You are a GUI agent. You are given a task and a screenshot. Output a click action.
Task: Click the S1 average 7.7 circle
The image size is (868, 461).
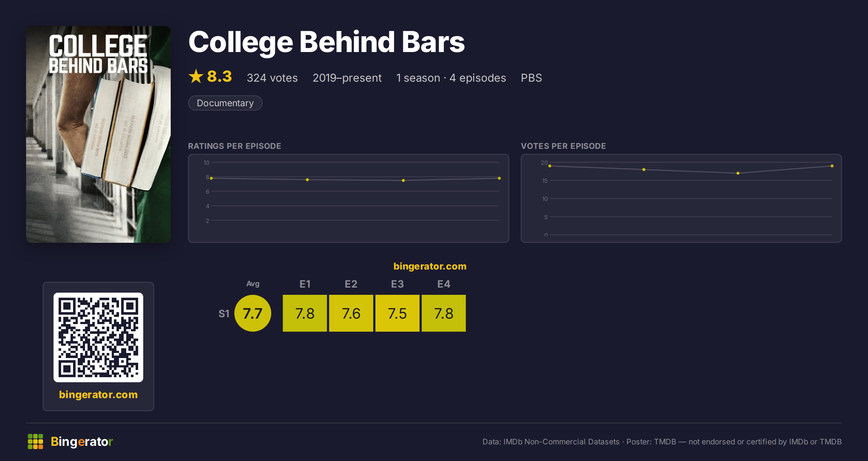253,313
